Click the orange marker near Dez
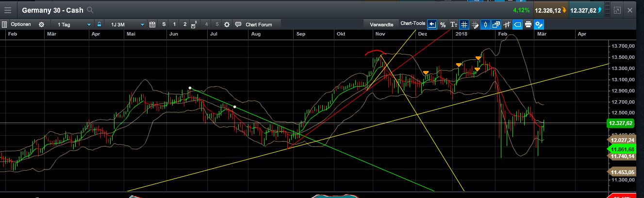Screen dimensions: 644x198 tap(426, 73)
